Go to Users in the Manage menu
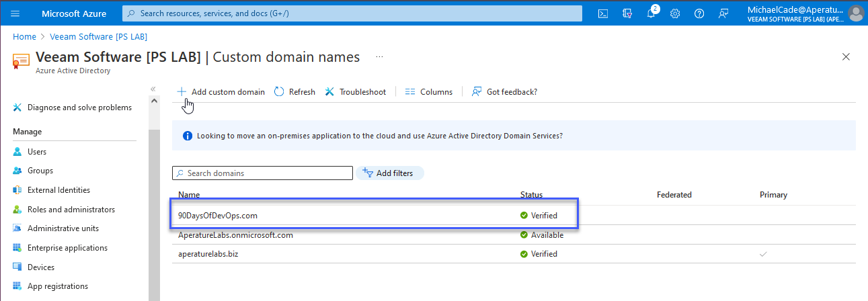 [x=37, y=152]
